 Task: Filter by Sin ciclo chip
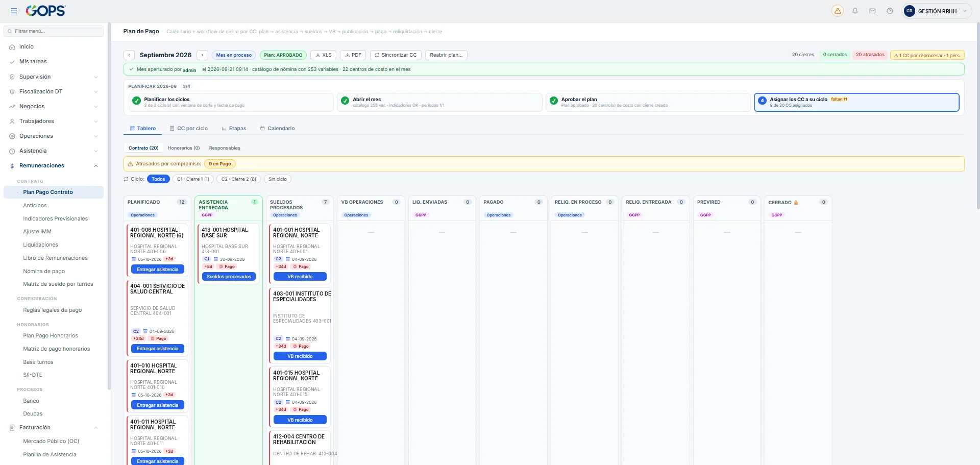point(278,179)
